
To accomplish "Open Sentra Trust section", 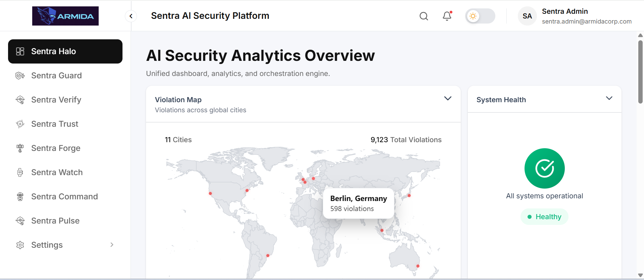I will coord(65,124).
